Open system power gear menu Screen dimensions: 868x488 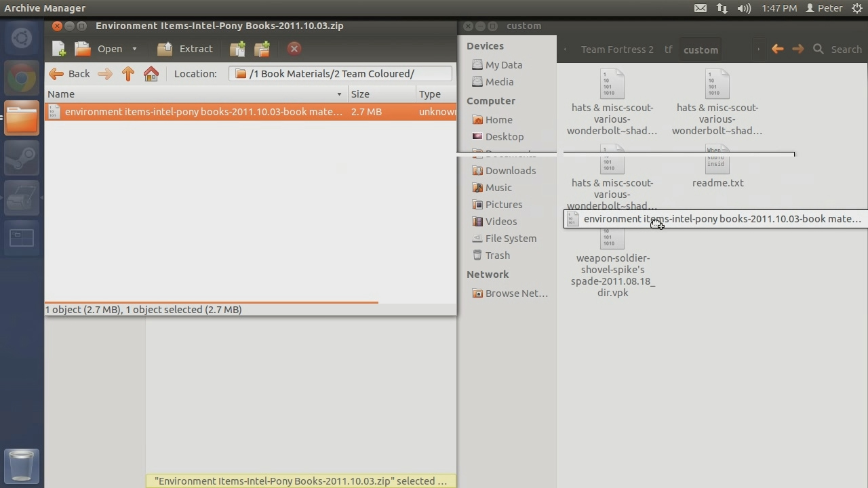point(857,8)
